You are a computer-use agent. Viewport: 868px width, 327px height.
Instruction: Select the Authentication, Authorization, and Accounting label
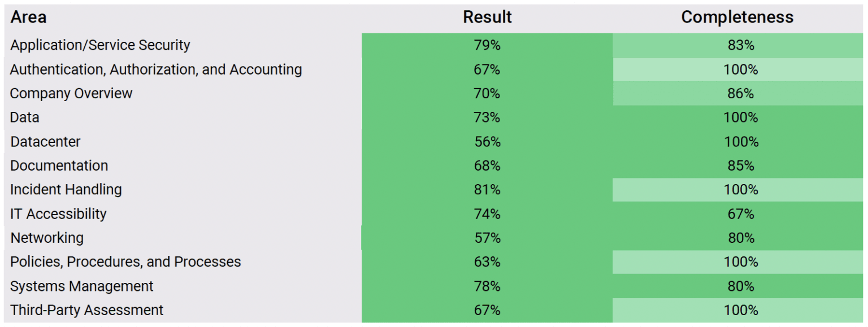156,69
